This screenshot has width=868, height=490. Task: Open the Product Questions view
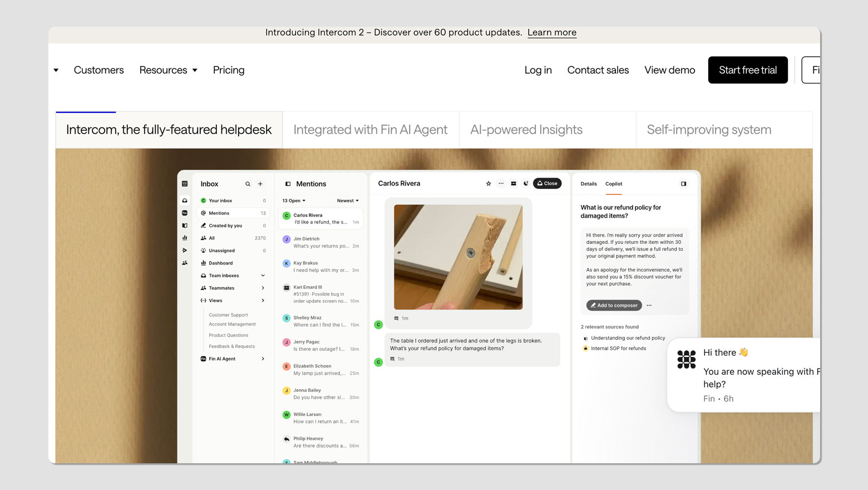(228, 335)
